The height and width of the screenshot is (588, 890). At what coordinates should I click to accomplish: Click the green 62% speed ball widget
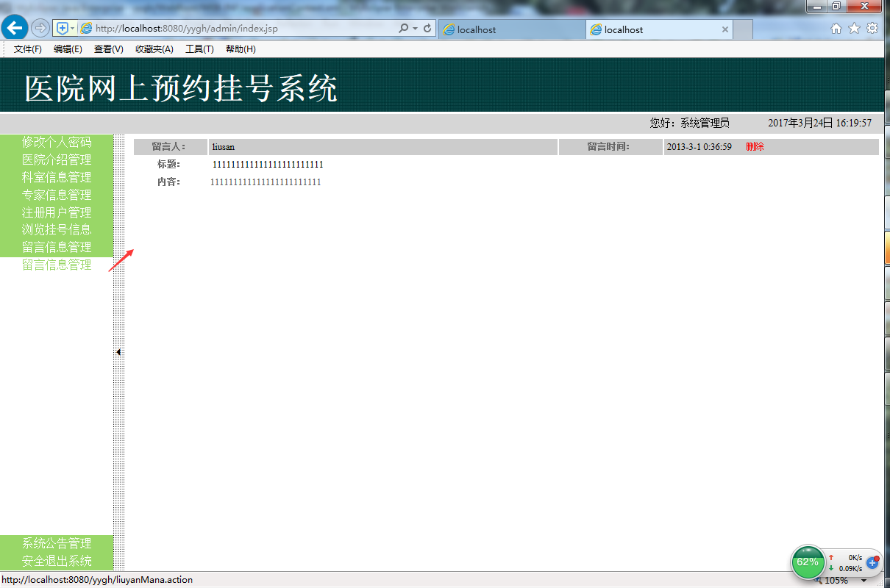click(x=808, y=562)
